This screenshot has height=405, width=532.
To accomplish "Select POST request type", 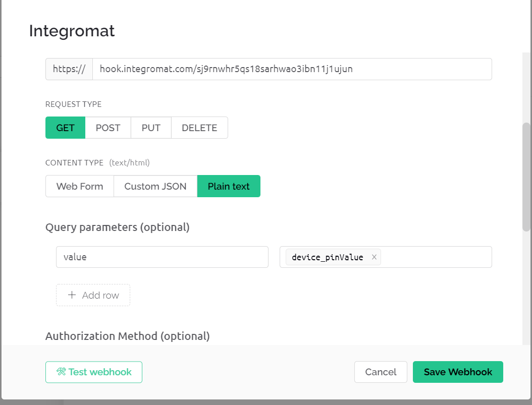I will tap(108, 128).
